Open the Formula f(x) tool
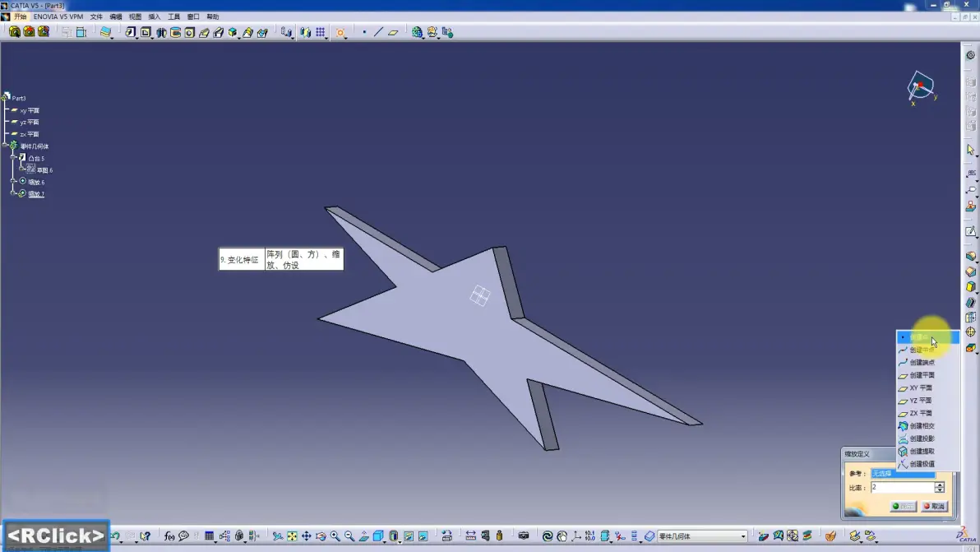The image size is (980, 552). tap(169, 536)
